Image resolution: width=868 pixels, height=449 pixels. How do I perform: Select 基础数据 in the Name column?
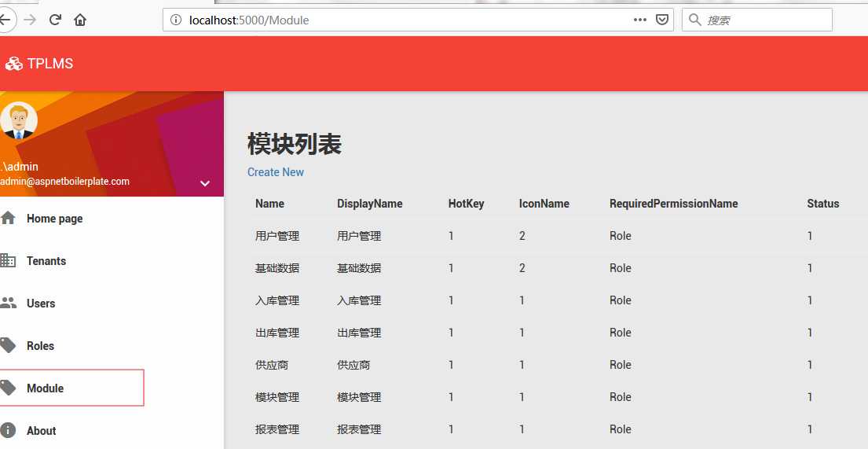point(277,267)
